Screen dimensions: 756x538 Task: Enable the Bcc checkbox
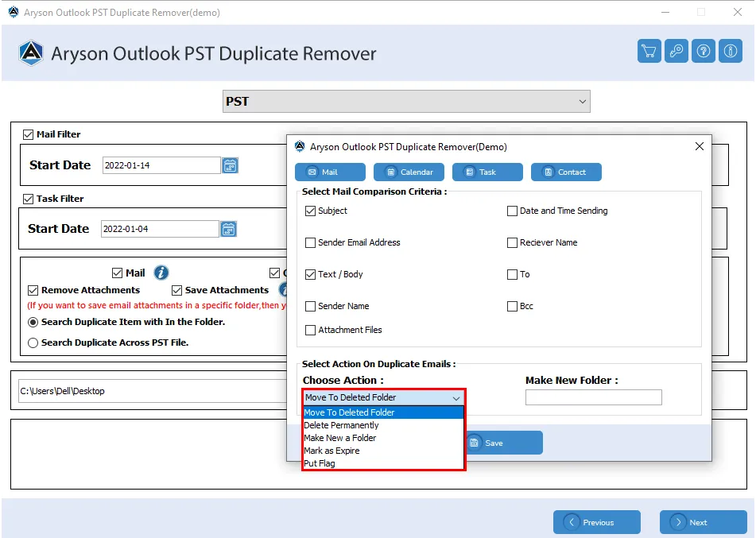pos(512,306)
